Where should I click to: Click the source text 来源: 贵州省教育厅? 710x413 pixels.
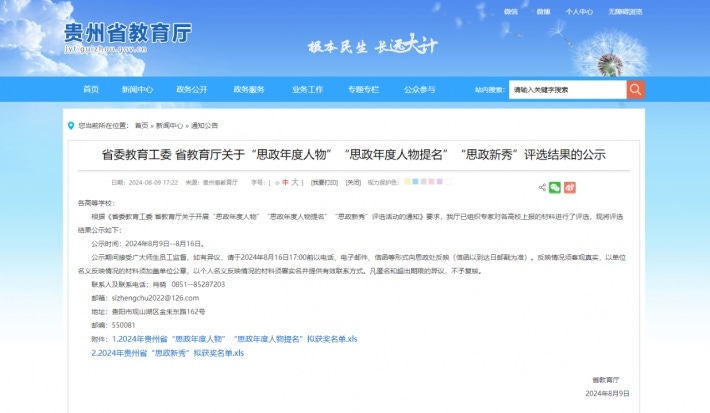pos(211,182)
